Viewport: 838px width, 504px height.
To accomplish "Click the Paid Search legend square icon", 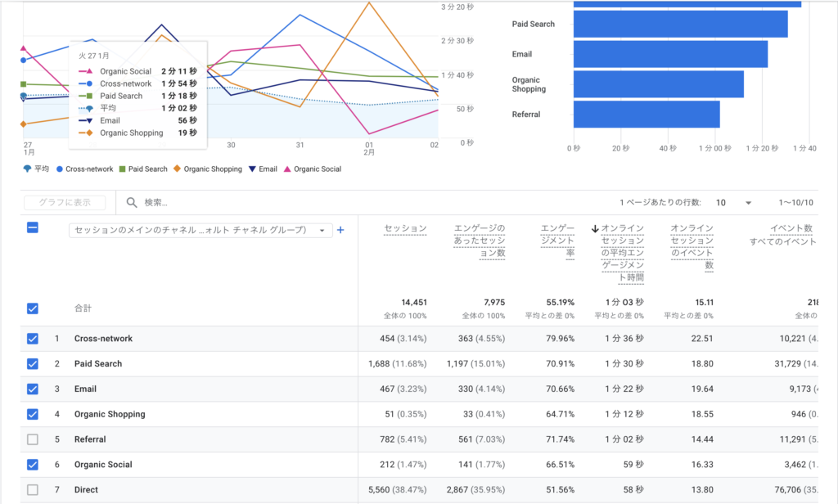I will click(x=122, y=169).
